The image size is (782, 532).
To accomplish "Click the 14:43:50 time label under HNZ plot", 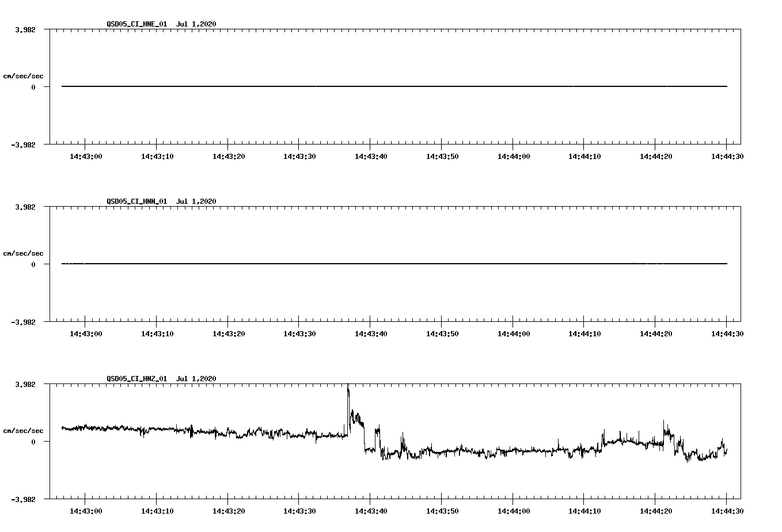I will tap(442, 511).
